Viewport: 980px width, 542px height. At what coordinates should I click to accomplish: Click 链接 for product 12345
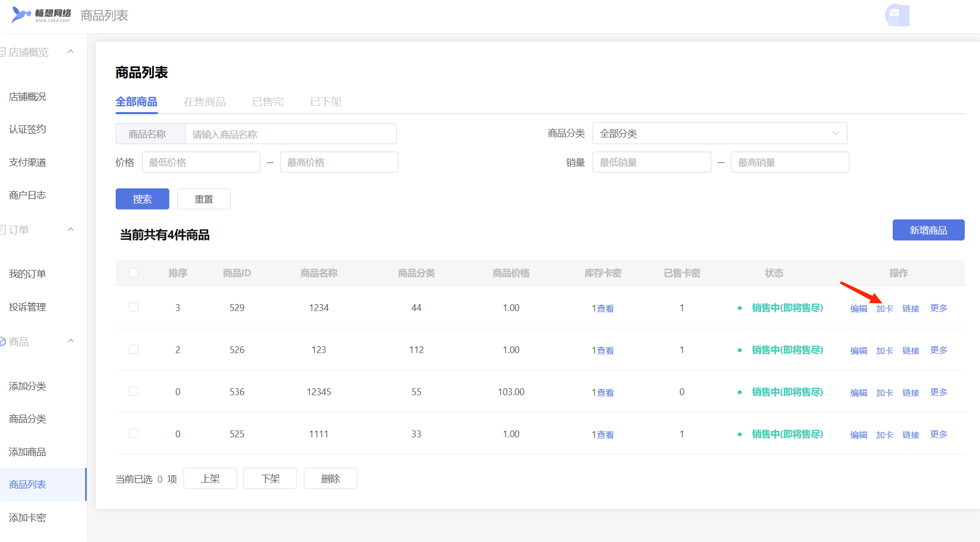pyautogui.click(x=911, y=393)
